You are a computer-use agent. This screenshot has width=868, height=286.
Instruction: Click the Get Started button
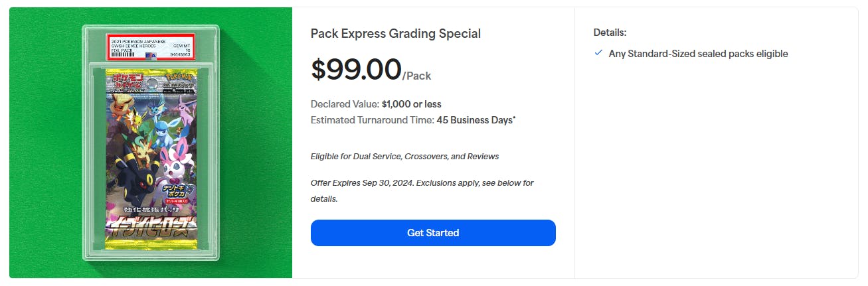432,233
